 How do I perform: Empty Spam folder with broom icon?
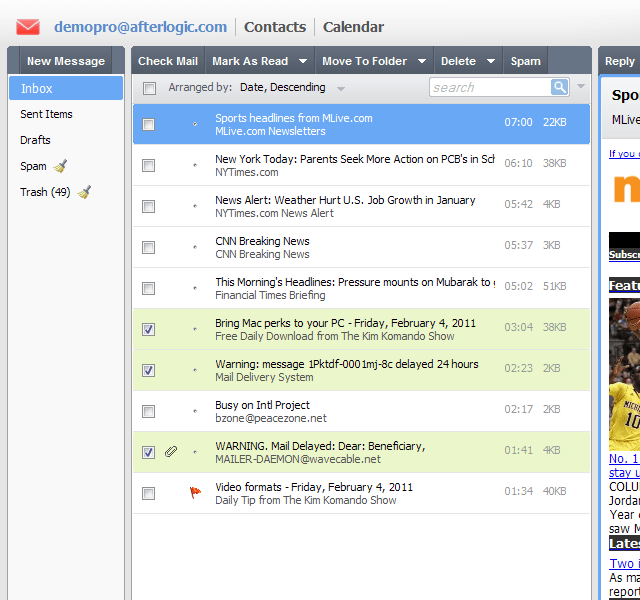[x=60, y=166]
